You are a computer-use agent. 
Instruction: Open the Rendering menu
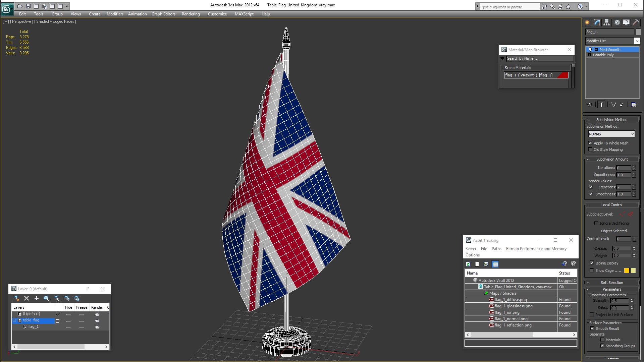click(x=191, y=14)
